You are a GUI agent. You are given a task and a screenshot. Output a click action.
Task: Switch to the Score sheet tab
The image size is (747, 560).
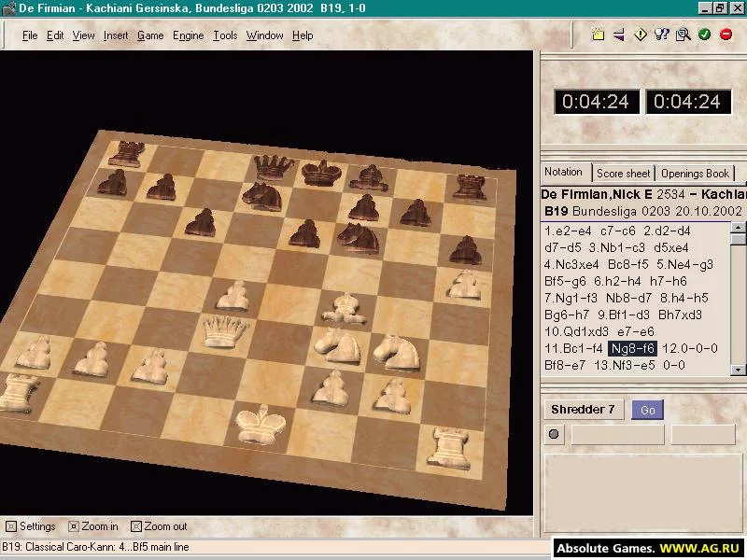click(623, 174)
